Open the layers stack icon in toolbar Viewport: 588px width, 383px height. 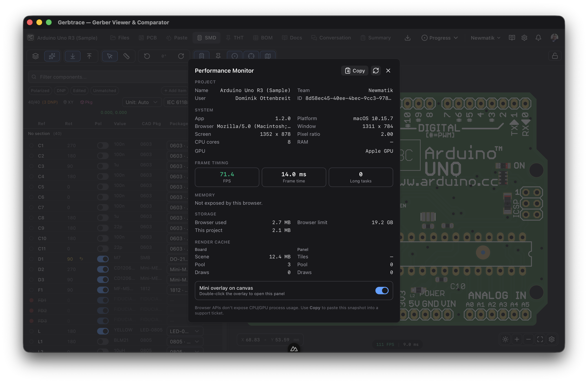pyautogui.click(x=36, y=56)
